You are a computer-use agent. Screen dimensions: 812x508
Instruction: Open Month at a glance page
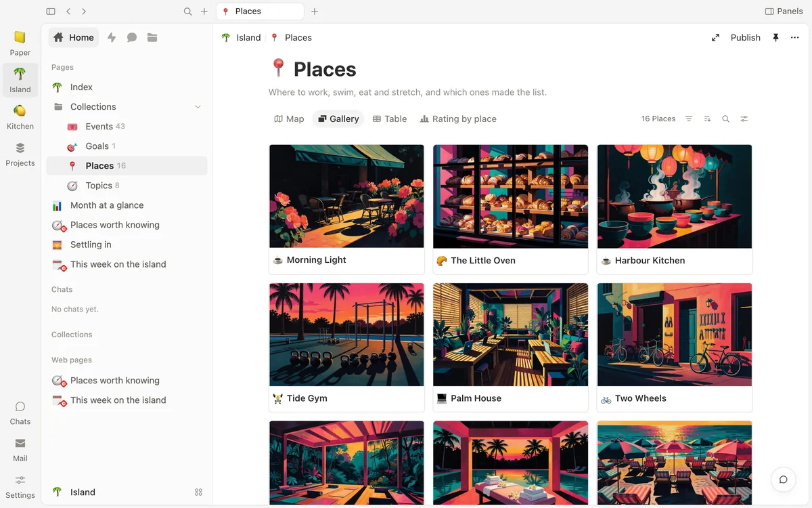pyautogui.click(x=127, y=205)
